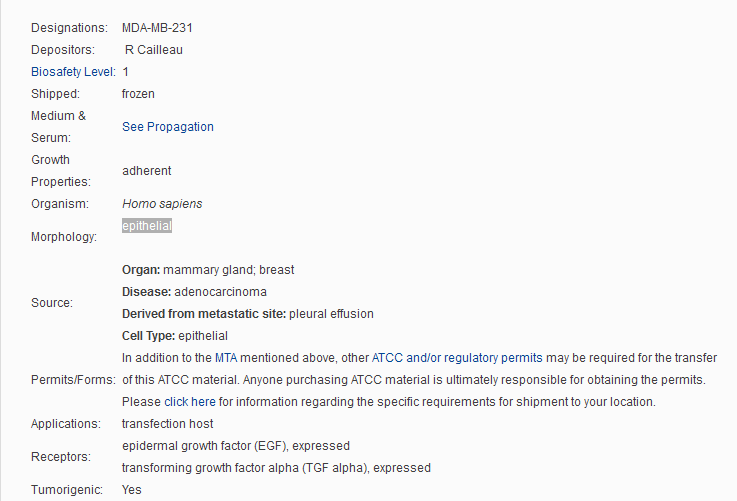Click the TGF alpha receptor line
Screen dimensions: 737x501
276,468
